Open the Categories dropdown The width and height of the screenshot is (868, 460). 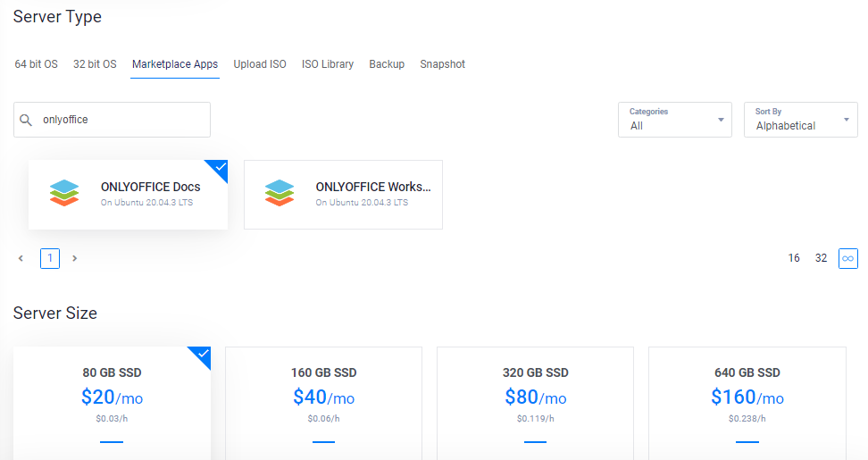675,120
